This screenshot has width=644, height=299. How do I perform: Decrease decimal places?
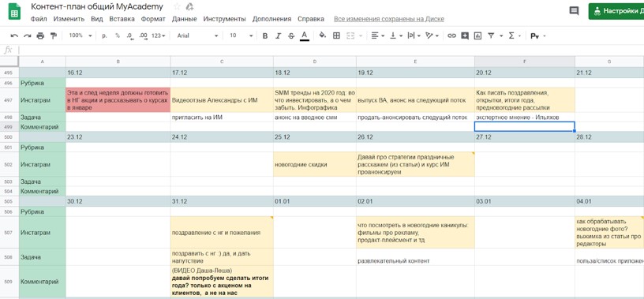[x=130, y=36]
